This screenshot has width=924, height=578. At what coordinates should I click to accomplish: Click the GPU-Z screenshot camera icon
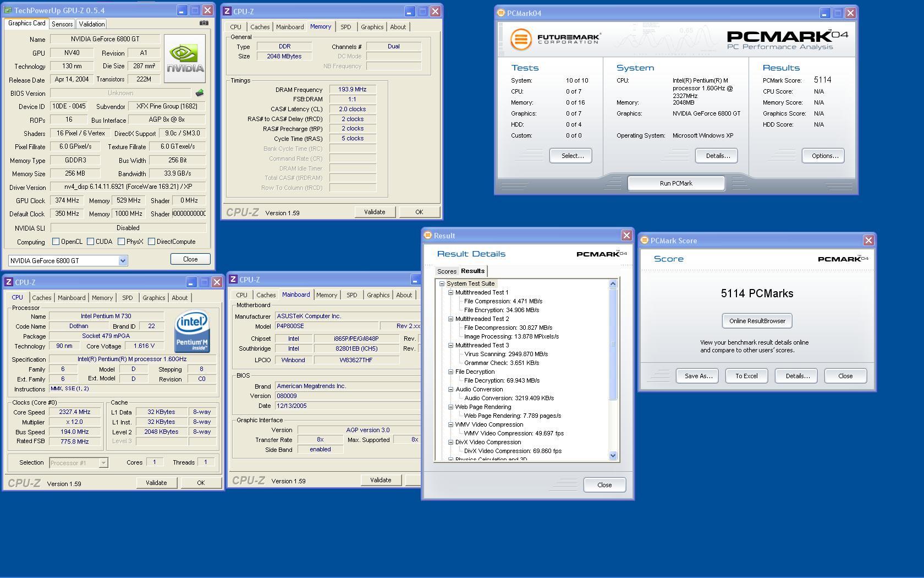pos(204,23)
